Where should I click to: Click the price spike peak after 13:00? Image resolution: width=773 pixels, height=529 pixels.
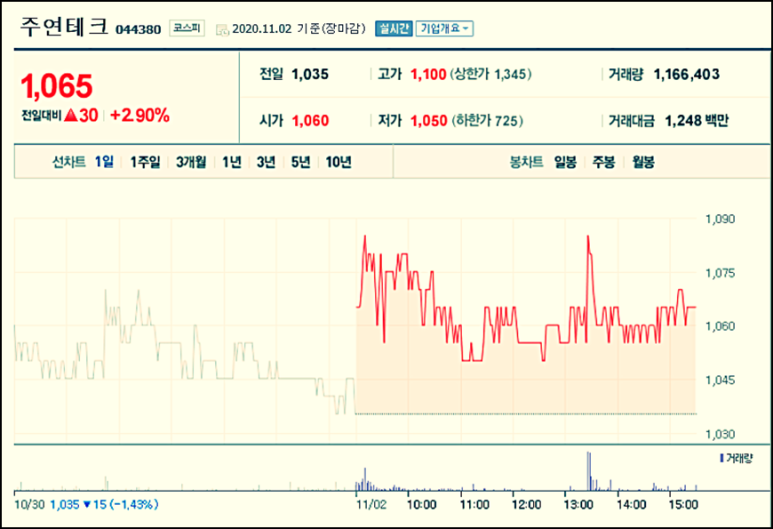point(588,237)
